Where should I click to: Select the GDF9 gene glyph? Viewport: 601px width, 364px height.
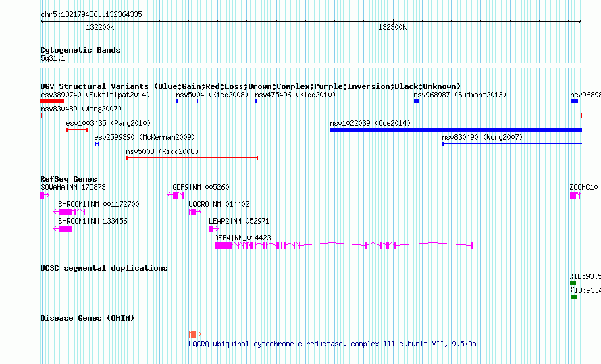tap(176, 195)
